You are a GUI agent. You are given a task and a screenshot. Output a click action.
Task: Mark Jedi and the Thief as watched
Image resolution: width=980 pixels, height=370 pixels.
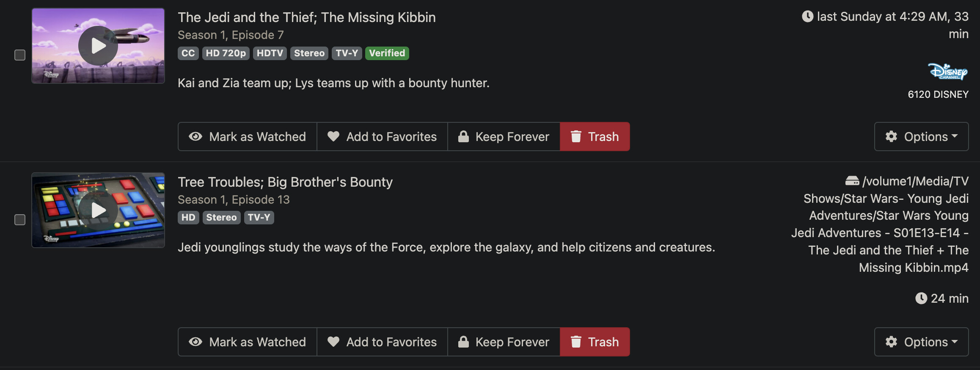(248, 137)
